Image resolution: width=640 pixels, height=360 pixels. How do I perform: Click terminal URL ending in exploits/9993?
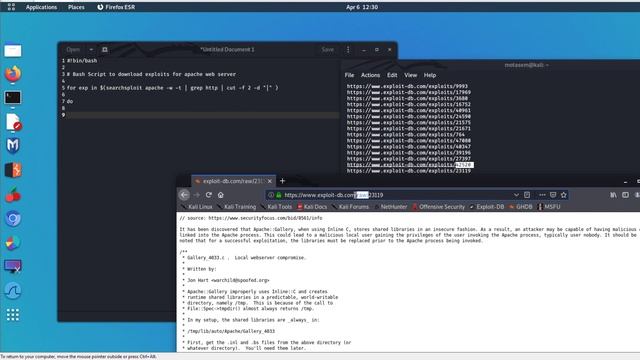coord(407,86)
